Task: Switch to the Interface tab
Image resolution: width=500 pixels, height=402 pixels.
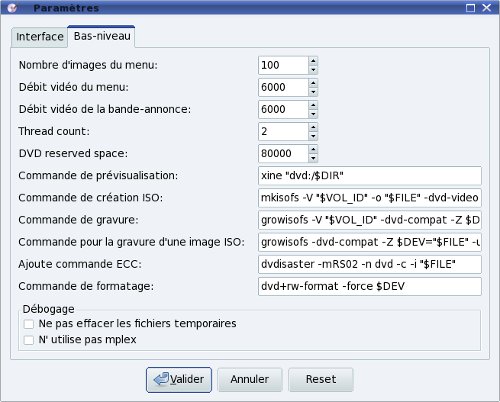Action: 40,37
